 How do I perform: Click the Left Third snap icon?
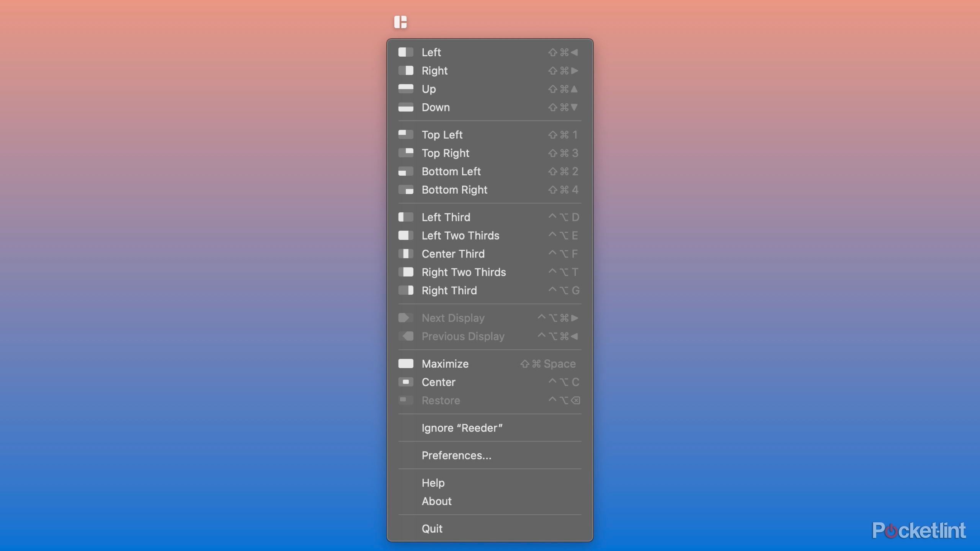(406, 217)
